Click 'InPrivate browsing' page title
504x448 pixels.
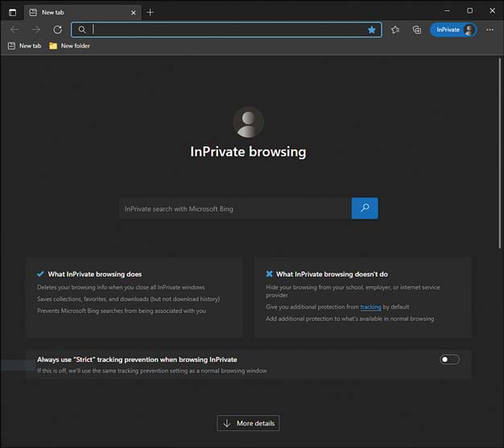tap(248, 151)
